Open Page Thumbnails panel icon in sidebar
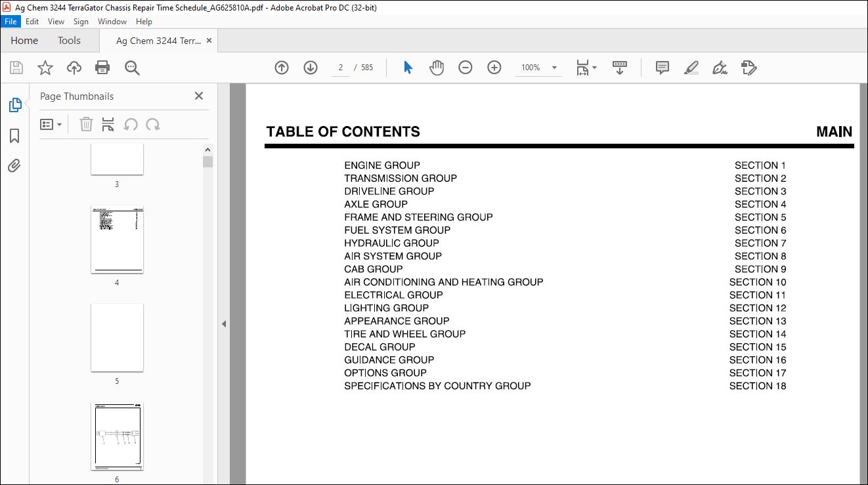Screen dimensions: 868x485 click(x=14, y=105)
